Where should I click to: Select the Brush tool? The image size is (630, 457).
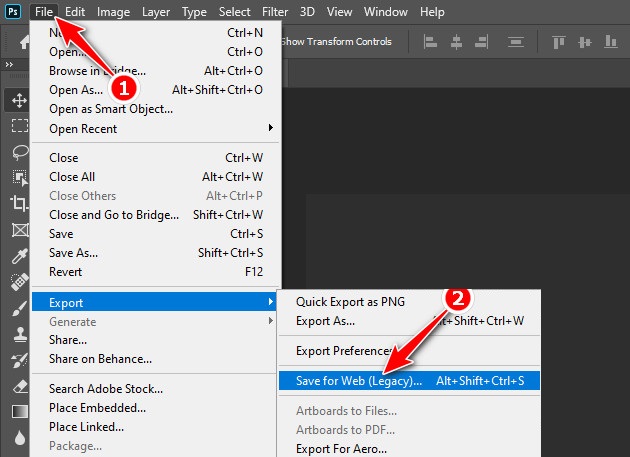pos(20,308)
